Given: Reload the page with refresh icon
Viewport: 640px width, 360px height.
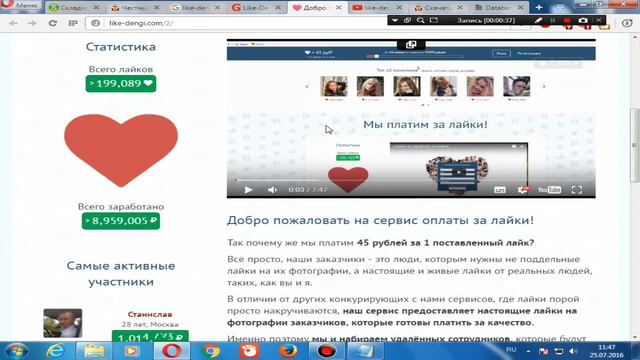Looking at the screenshot, I should pos(53,23).
